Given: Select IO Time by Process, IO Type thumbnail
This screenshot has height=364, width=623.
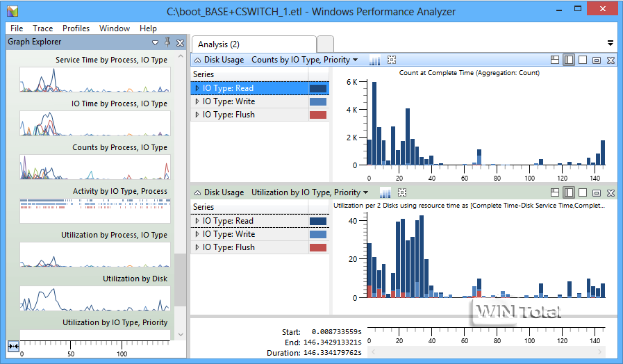Looking at the screenshot, I should tap(95, 123).
